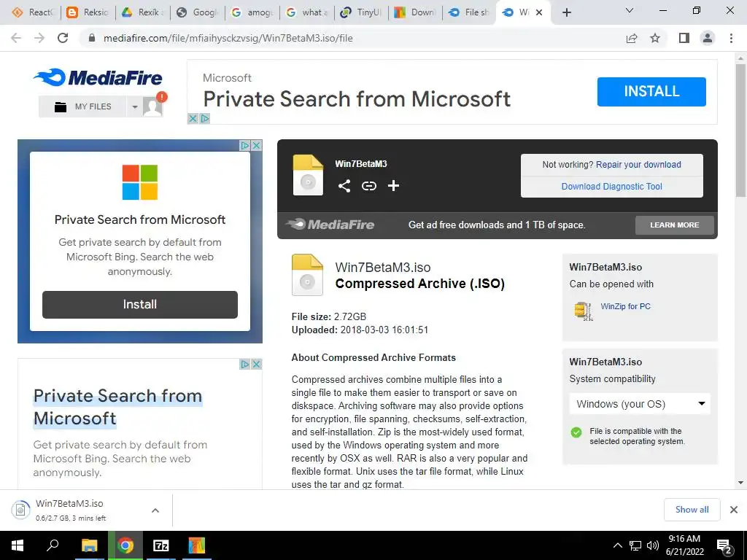Click the plus icon to save file

[x=393, y=186]
